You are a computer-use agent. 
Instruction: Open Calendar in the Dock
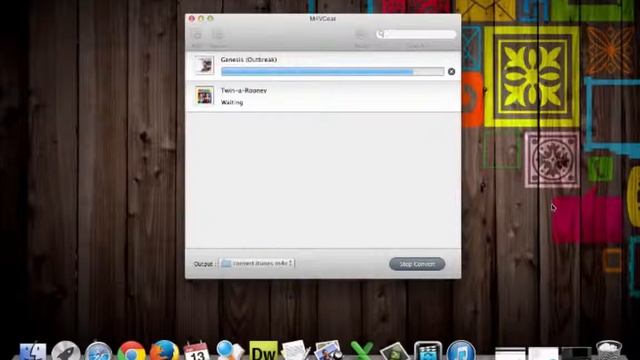tap(197, 352)
